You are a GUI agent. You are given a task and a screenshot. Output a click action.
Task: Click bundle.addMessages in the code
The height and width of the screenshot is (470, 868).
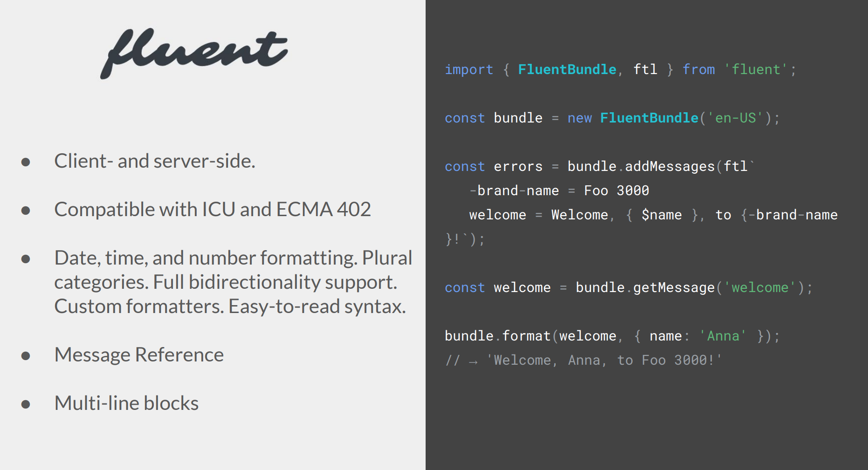[641, 166]
